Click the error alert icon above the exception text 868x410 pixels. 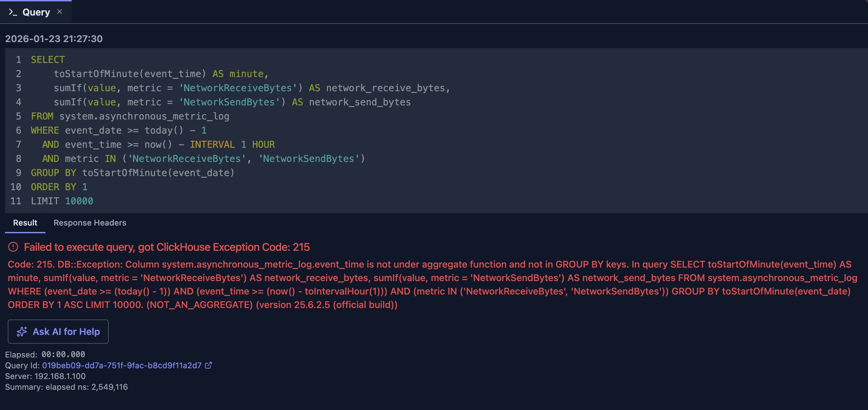click(13, 247)
